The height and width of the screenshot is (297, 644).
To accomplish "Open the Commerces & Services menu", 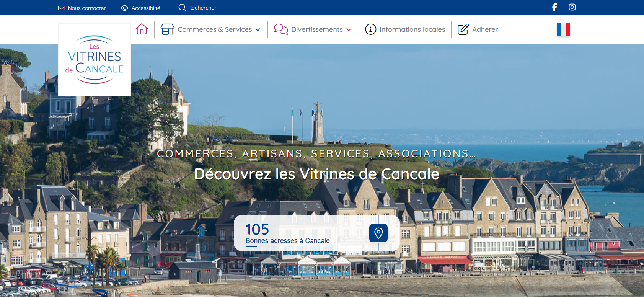I will coord(215,29).
